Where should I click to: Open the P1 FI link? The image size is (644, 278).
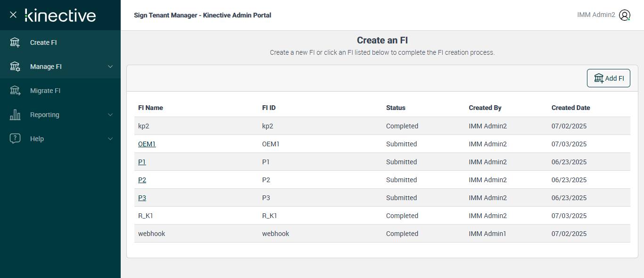coord(142,162)
